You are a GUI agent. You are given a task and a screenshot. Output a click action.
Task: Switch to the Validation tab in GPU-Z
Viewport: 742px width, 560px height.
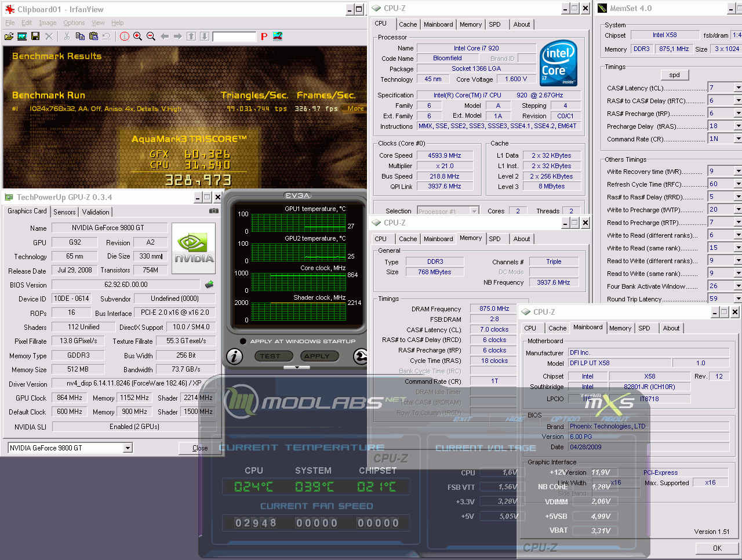pos(96,212)
